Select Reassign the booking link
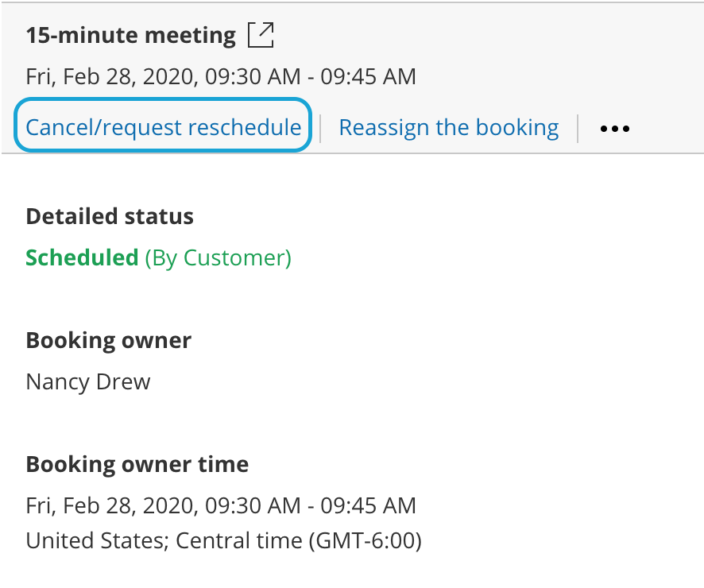 pos(448,127)
